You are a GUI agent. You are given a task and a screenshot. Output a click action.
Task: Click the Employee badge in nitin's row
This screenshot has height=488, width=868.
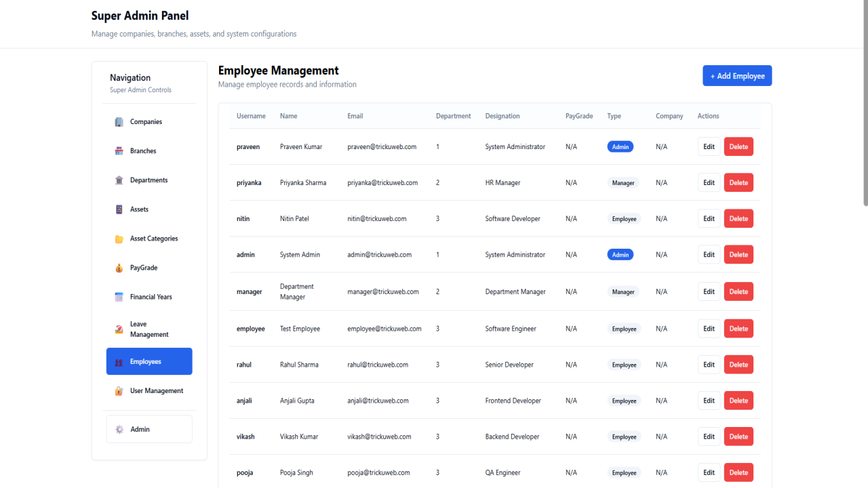tap(624, 219)
